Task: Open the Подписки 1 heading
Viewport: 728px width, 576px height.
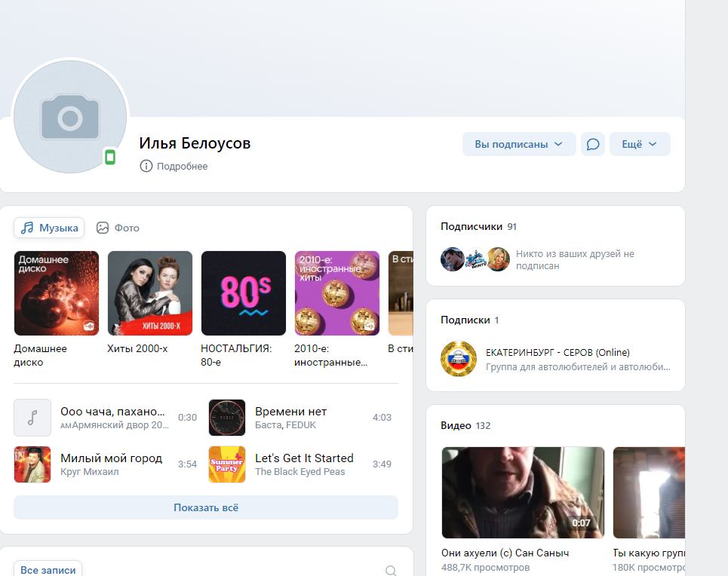Action: (x=470, y=320)
